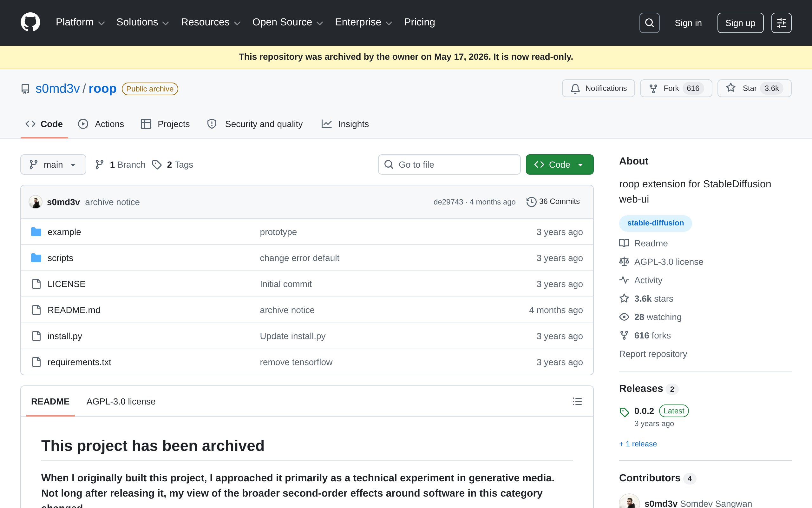This screenshot has width=812, height=508.
Task: Click the README.md file icon
Action: [x=36, y=310]
